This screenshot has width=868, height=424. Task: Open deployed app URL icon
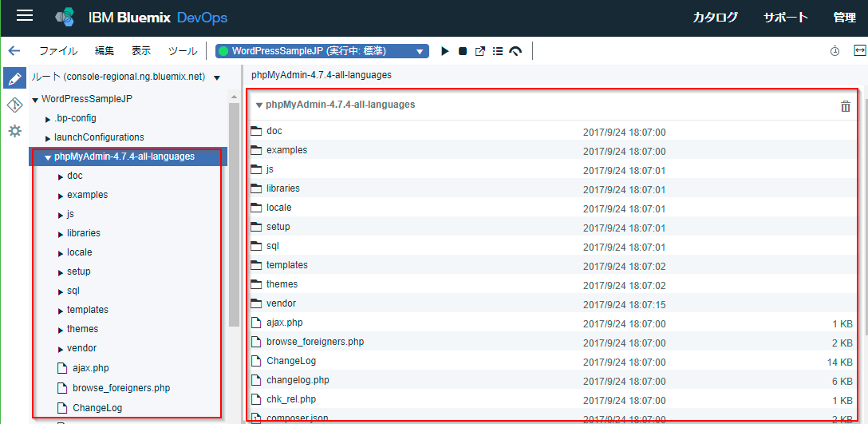(480, 51)
